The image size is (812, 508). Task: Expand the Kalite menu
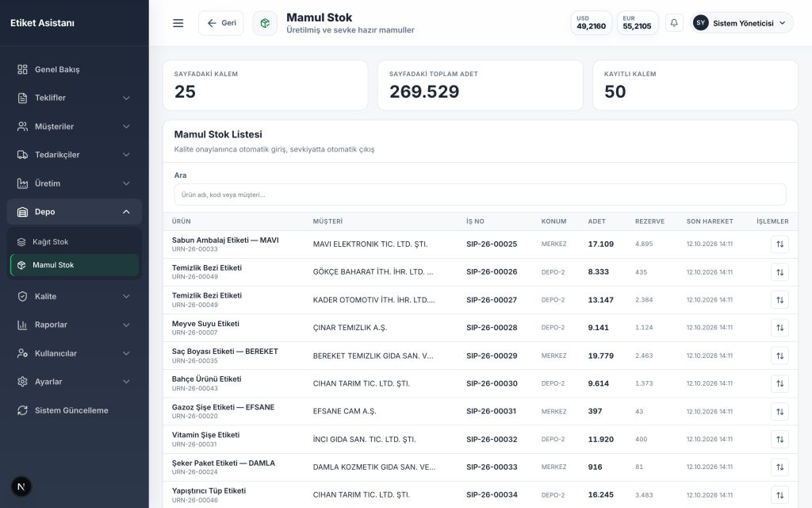click(x=75, y=297)
